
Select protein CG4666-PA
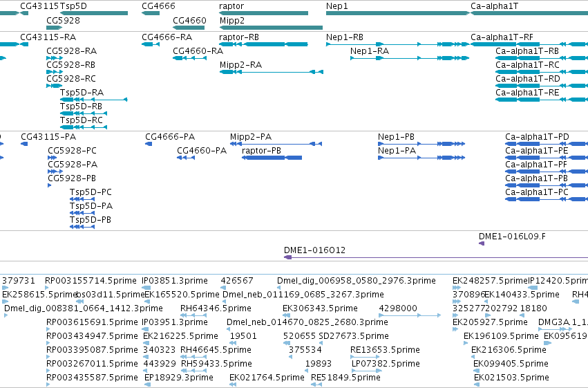tap(170, 137)
